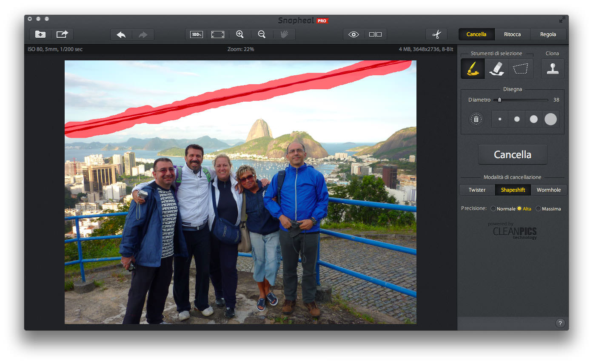Click the Diametro slider handle
The image size is (593, 364).
tap(499, 100)
